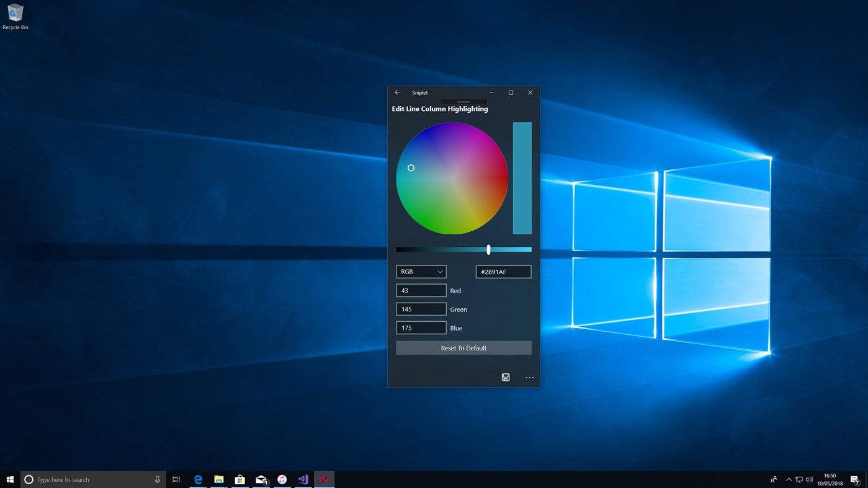
Task: Focus the Red value input box
Action: (x=421, y=290)
